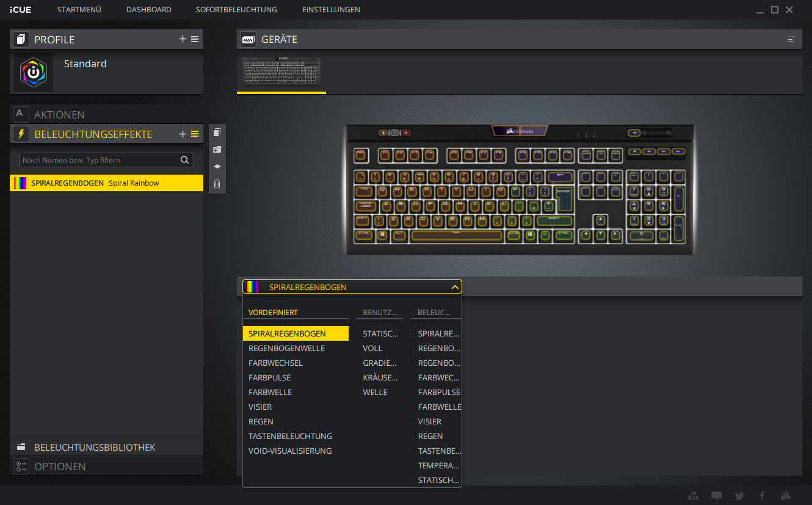Image resolution: width=812 pixels, height=505 pixels.
Task: Choose TEMPERA... in the Beleuc... column
Action: [437, 465]
